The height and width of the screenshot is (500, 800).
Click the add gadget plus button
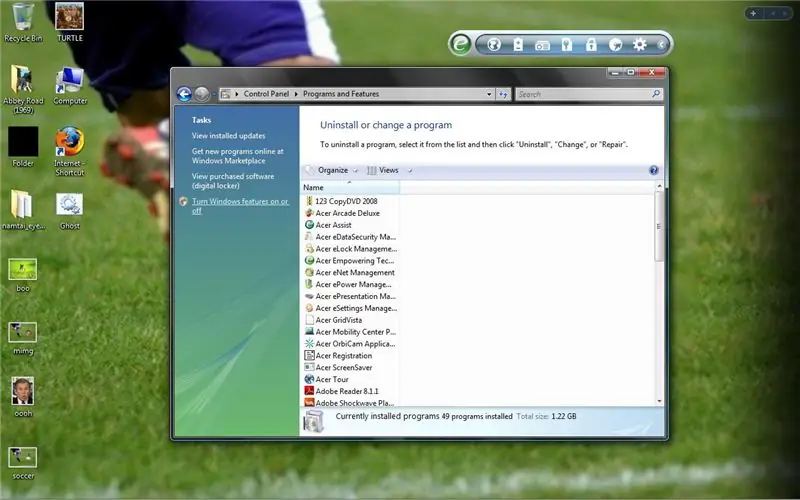pyautogui.click(x=753, y=13)
